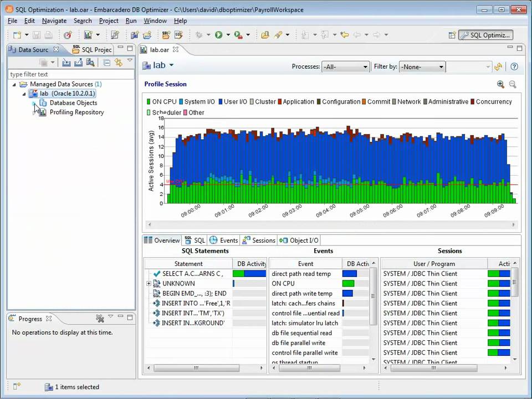This screenshot has height=399, width=532.
Task: Click the chart profile toolbar icon
Action: tap(88, 35)
